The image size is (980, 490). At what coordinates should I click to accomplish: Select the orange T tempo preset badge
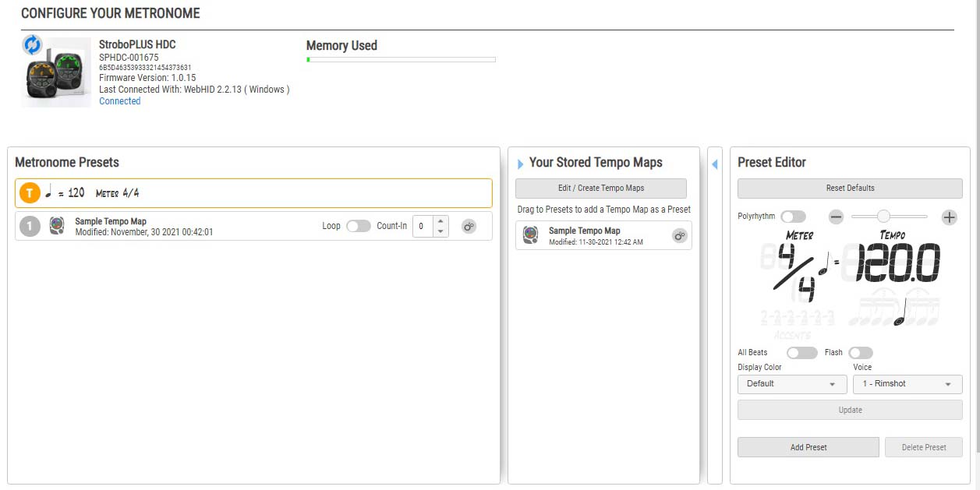coord(30,193)
